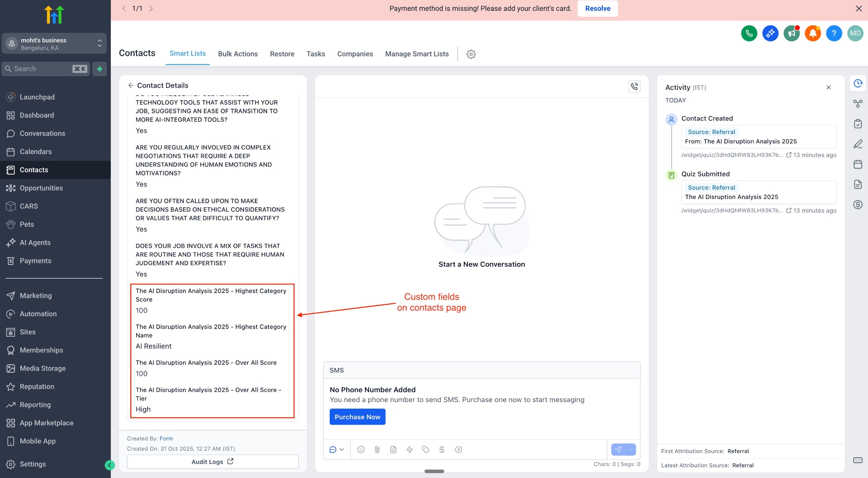Click the attachment paperclip icon

coord(377,450)
